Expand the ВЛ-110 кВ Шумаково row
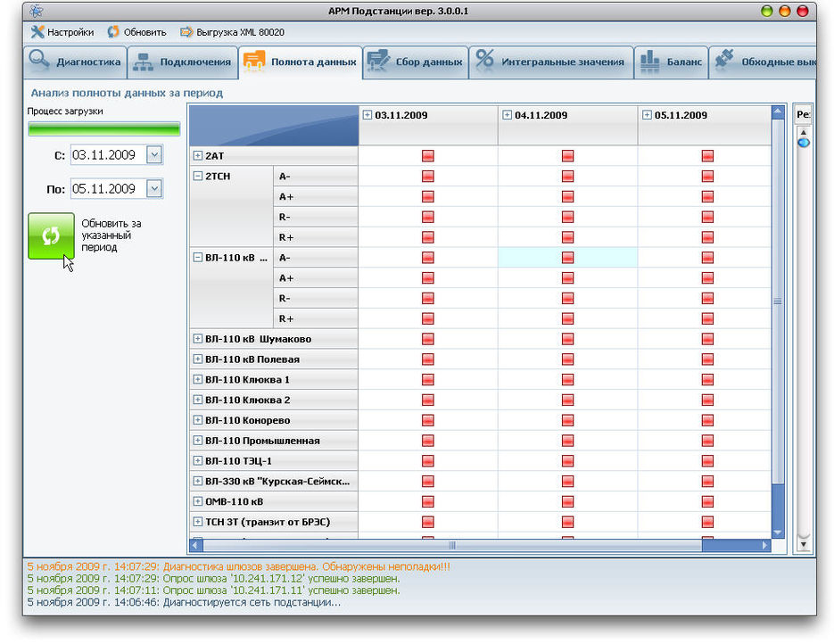The height and width of the screenshot is (644, 834). tap(198, 339)
